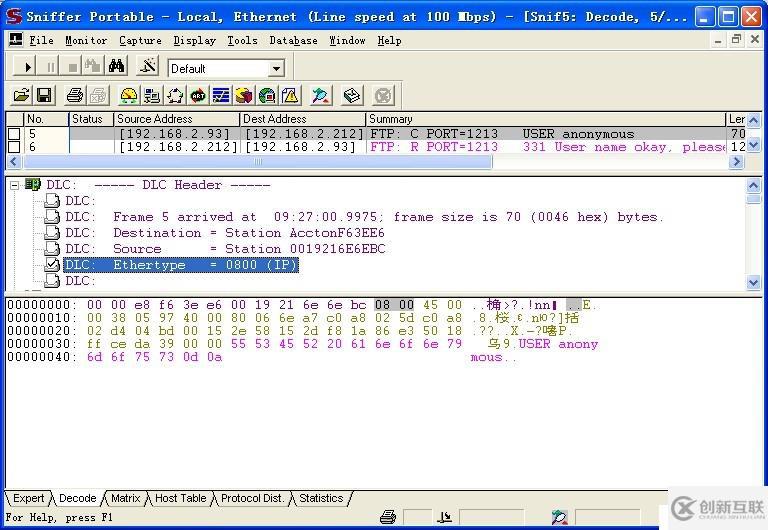Screen dimensions: 768x530
Task: Open the Default filter dropdown
Action: [277, 69]
